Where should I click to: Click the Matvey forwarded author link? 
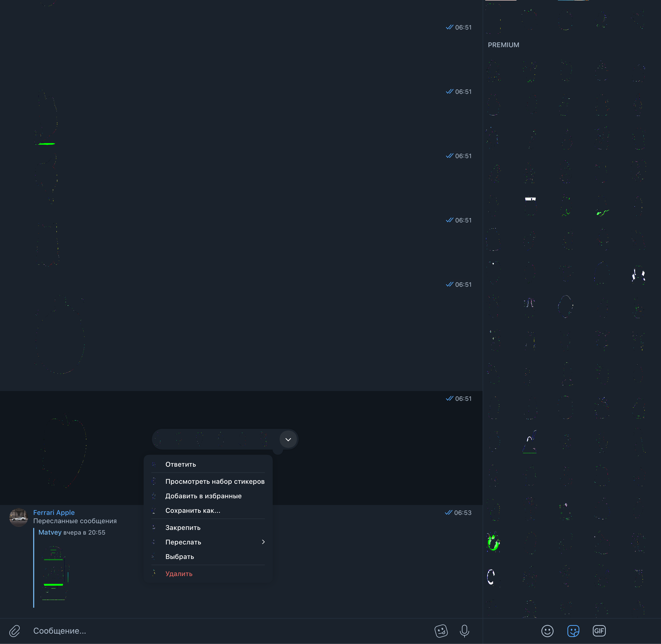point(50,532)
